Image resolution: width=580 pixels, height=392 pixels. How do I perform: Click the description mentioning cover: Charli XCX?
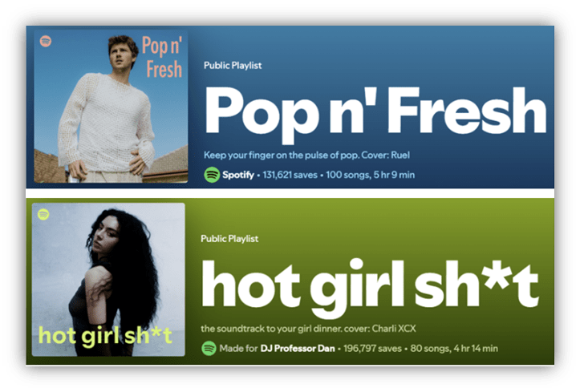tap(309, 329)
